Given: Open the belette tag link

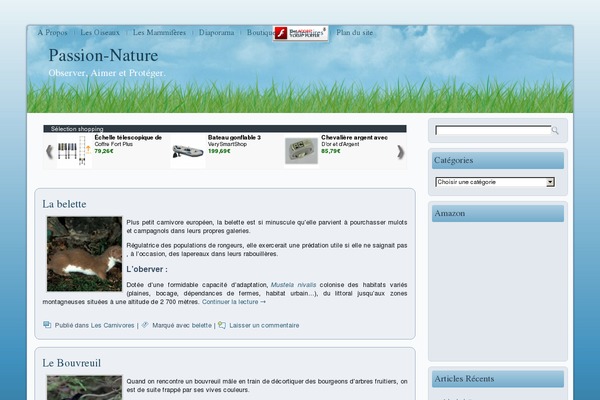Looking at the screenshot, I should tap(202, 325).
